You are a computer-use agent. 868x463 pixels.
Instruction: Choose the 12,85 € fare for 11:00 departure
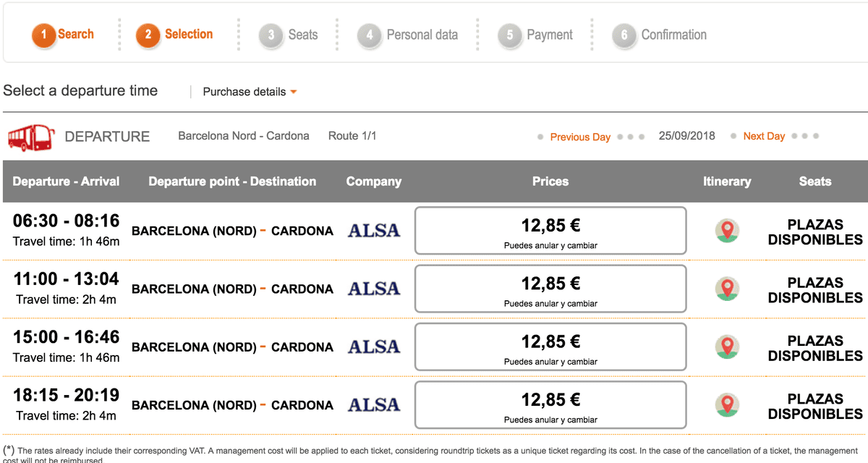[x=550, y=289]
